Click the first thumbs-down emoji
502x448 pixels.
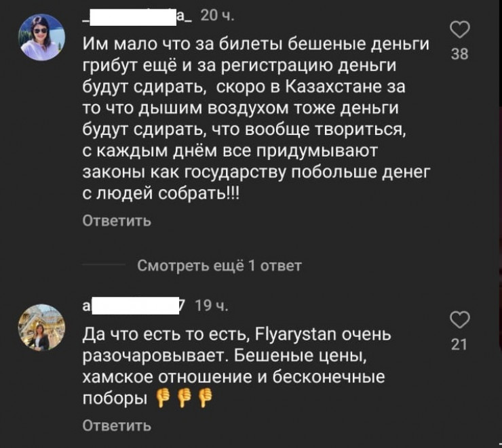click(x=162, y=400)
